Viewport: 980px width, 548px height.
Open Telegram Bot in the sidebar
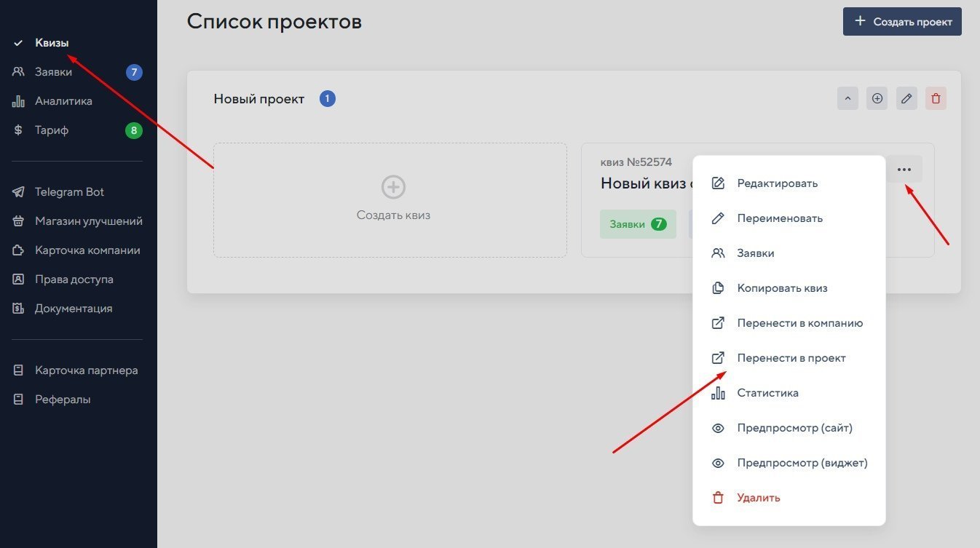click(x=69, y=192)
